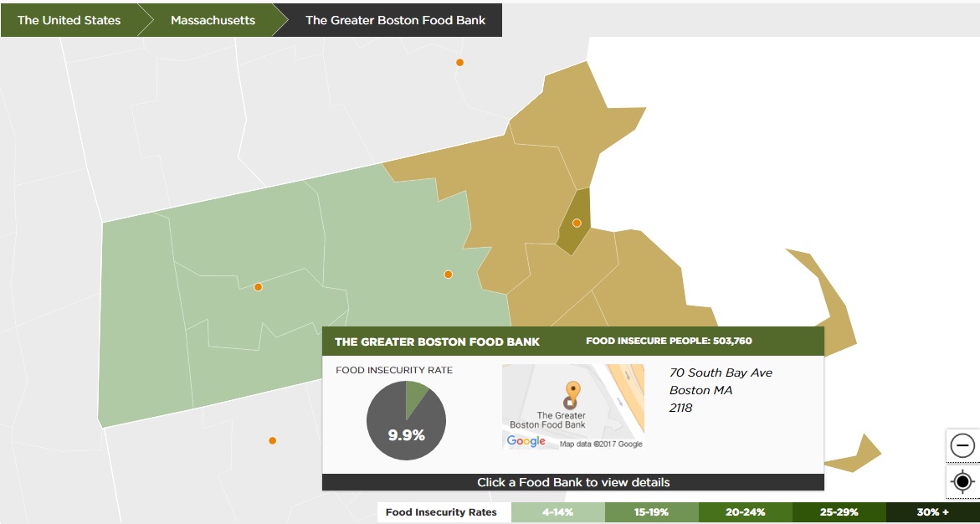Viewport: 980px width, 524px height.
Task: Click 'The Greater Boston Food Bank' label on mini map
Action: (548, 419)
